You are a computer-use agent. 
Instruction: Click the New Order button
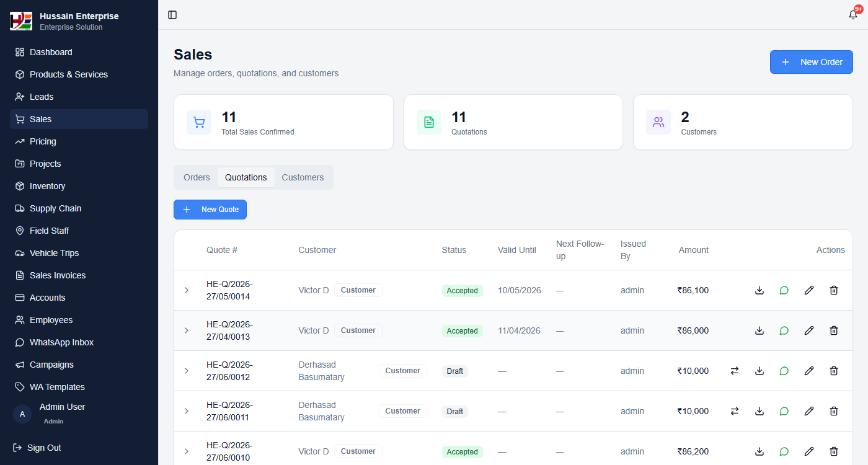pos(812,62)
